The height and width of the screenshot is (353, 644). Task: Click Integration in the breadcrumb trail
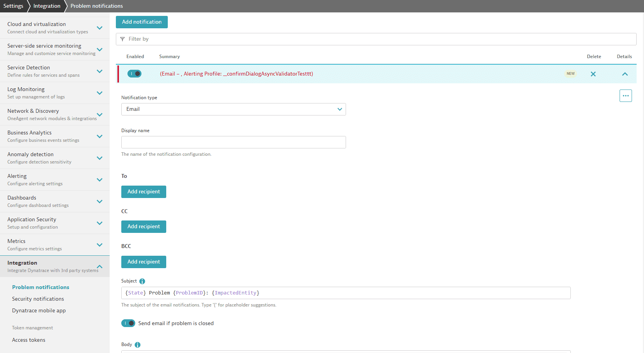pyautogui.click(x=46, y=6)
